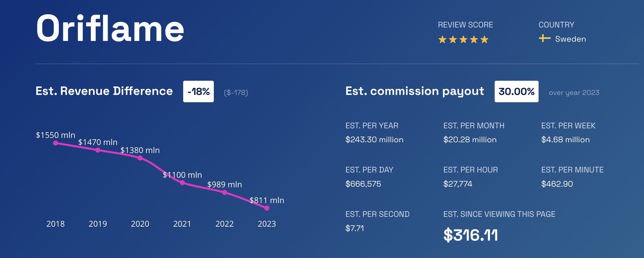Click the fifth review score star
The width and height of the screenshot is (644, 258).
(484, 40)
